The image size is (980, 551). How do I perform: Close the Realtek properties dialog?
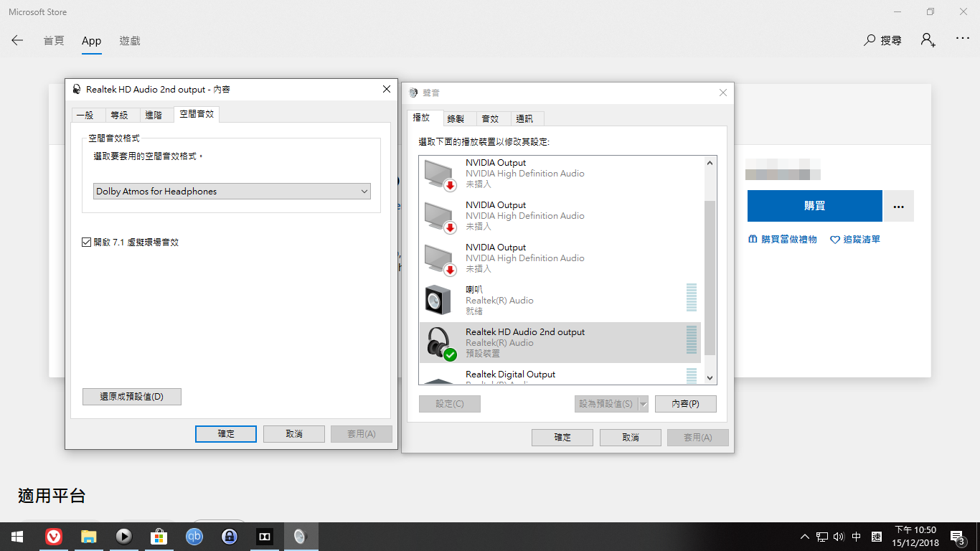tap(387, 89)
